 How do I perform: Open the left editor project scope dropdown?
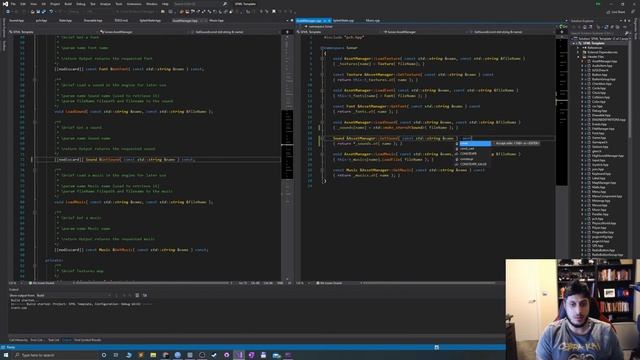coord(53,32)
